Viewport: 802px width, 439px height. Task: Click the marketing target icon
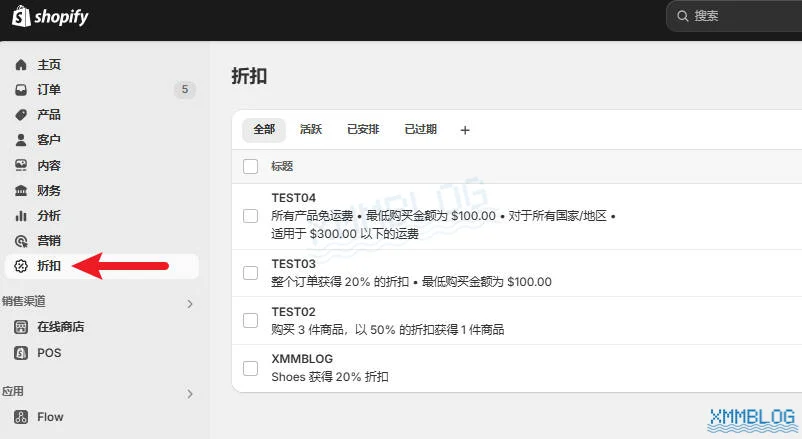[x=21, y=240]
